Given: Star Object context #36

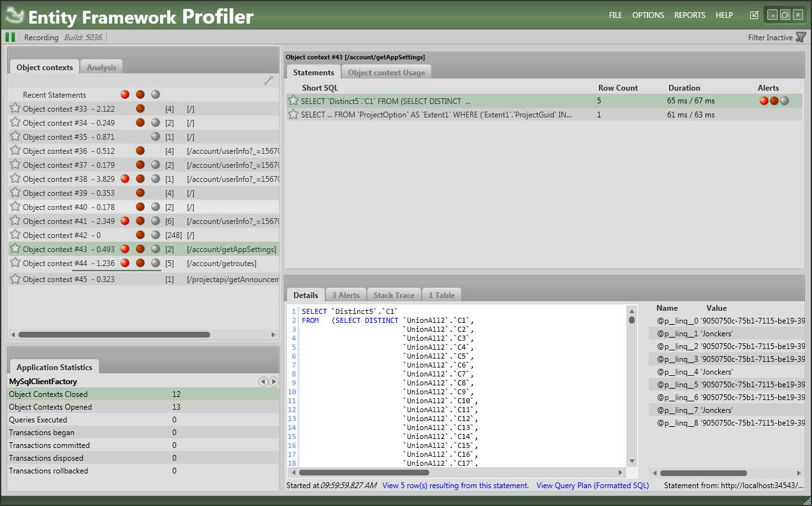Looking at the screenshot, I should point(15,151).
